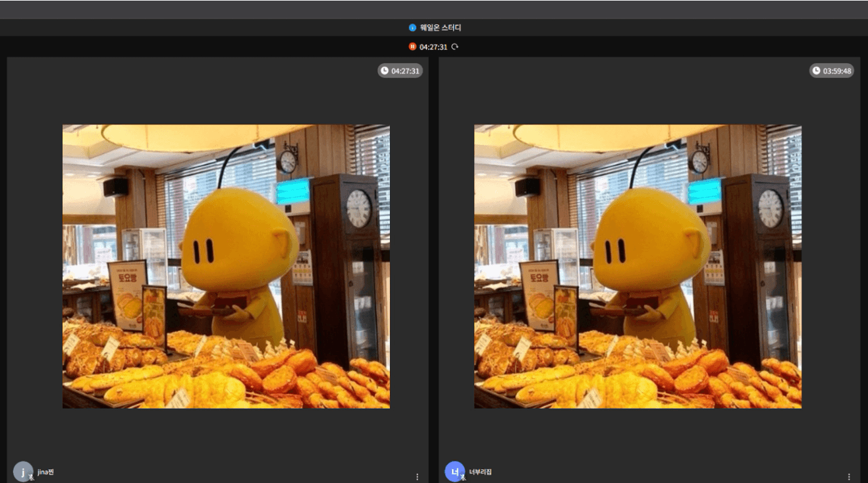Select jina찐's bakery mascot video thumbnail
The height and width of the screenshot is (483, 868).
[226, 266]
